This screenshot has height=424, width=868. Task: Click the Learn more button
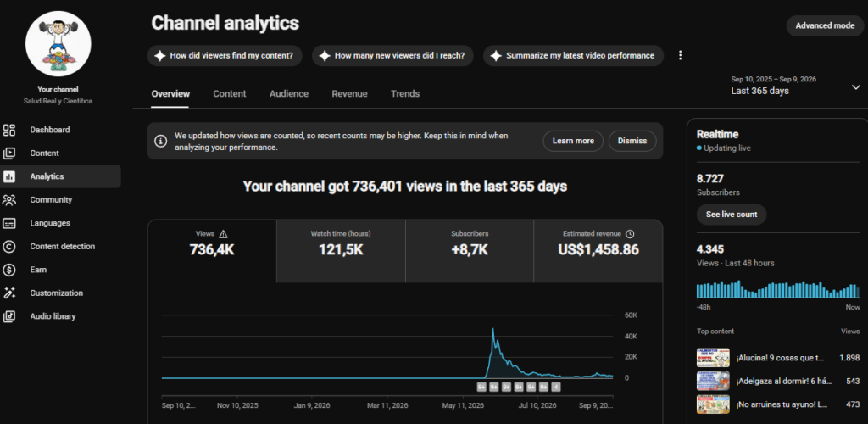[x=573, y=141]
